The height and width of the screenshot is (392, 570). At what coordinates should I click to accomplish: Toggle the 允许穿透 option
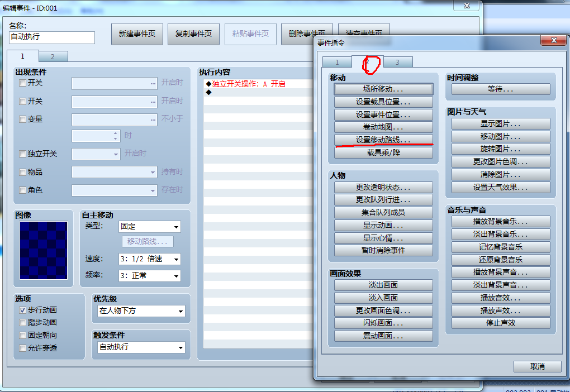click(x=22, y=348)
